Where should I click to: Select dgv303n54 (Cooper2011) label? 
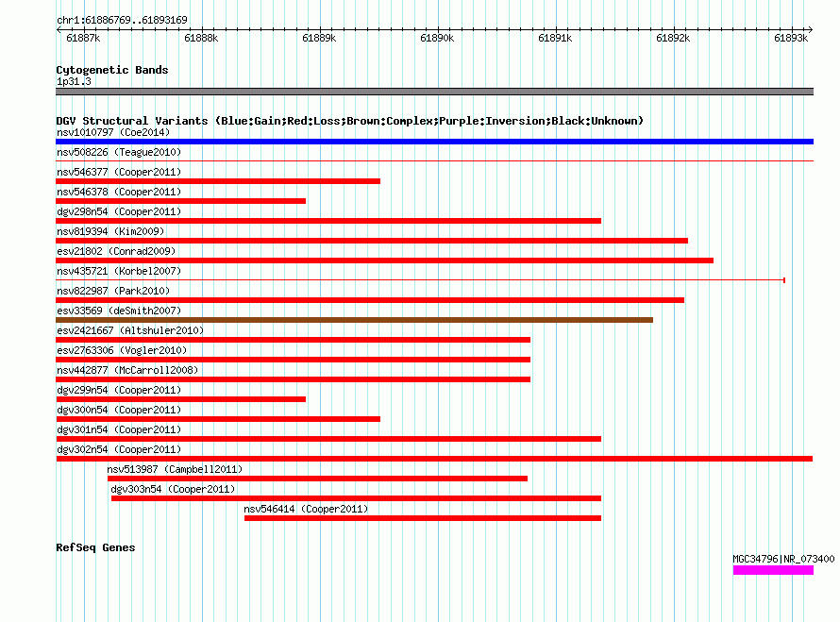click(173, 489)
